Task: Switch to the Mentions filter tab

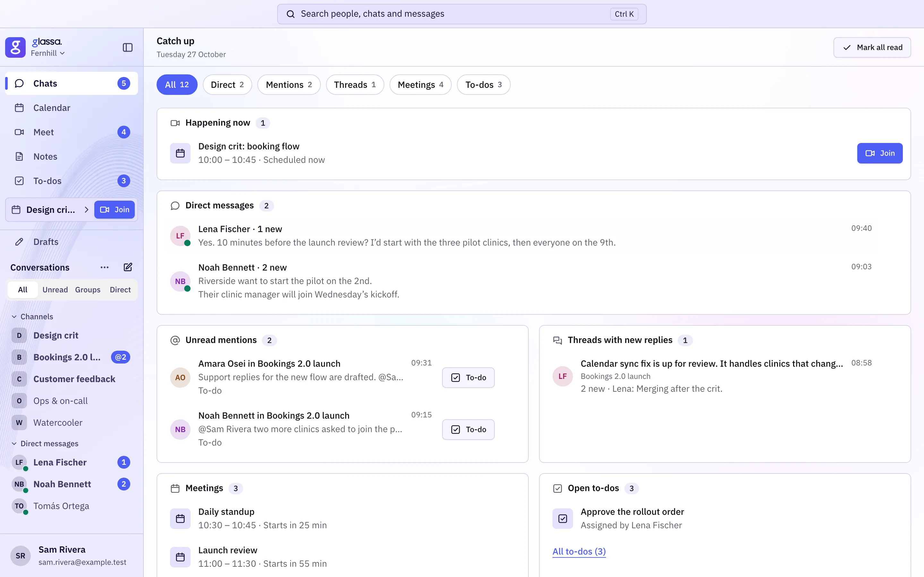Action: click(x=289, y=85)
